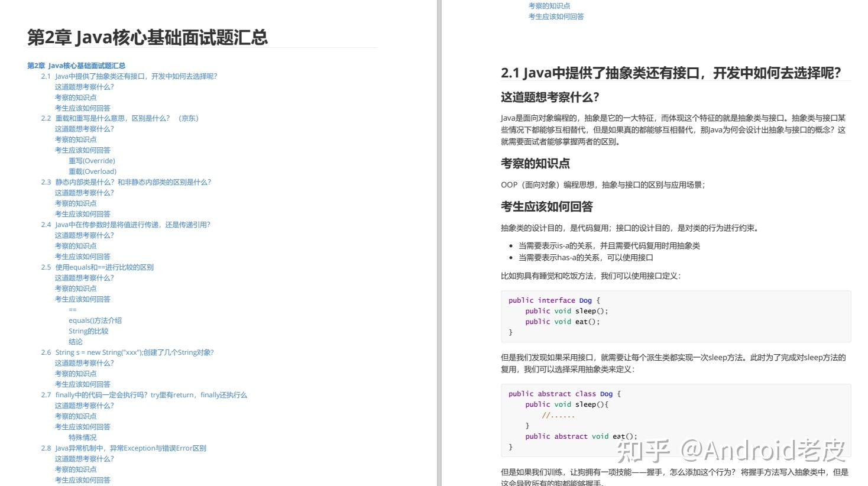The image size is (868, 486).
Task: Open section 2.1 about 抽象类 and 接口
Action: (x=129, y=76)
